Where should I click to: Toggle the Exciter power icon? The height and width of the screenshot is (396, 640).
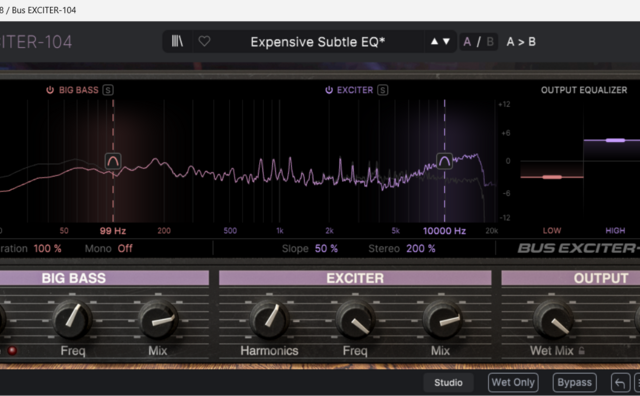pyautogui.click(x=329, y=90)
